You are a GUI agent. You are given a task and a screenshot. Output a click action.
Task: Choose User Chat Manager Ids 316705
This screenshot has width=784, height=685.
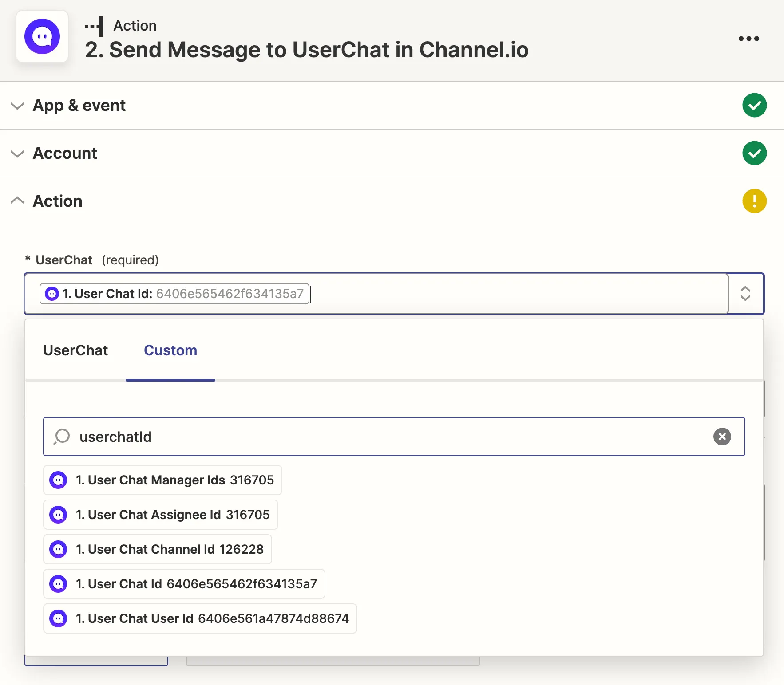tap(162, 480)
